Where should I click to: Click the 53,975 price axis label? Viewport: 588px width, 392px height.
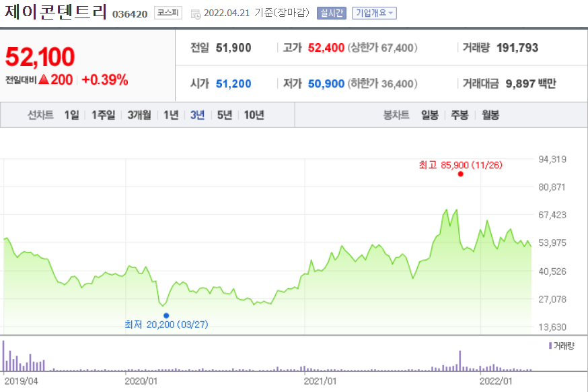click(552, 243)
